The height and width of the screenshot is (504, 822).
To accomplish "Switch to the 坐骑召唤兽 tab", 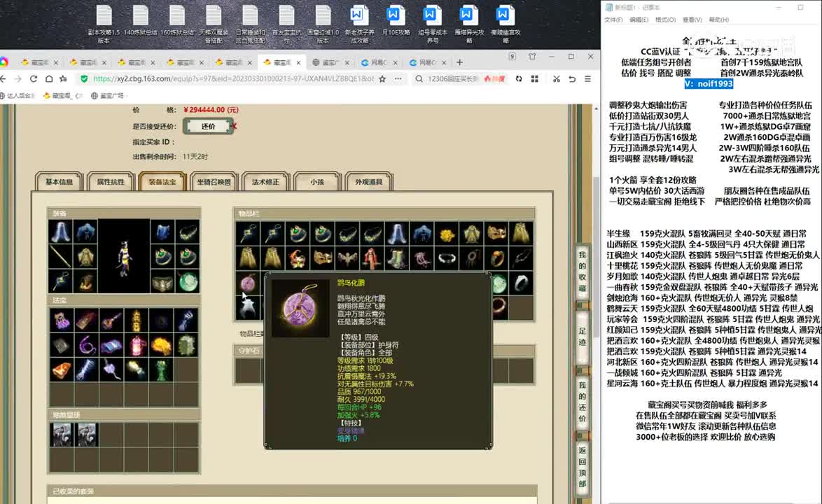I will click(214, 182).
